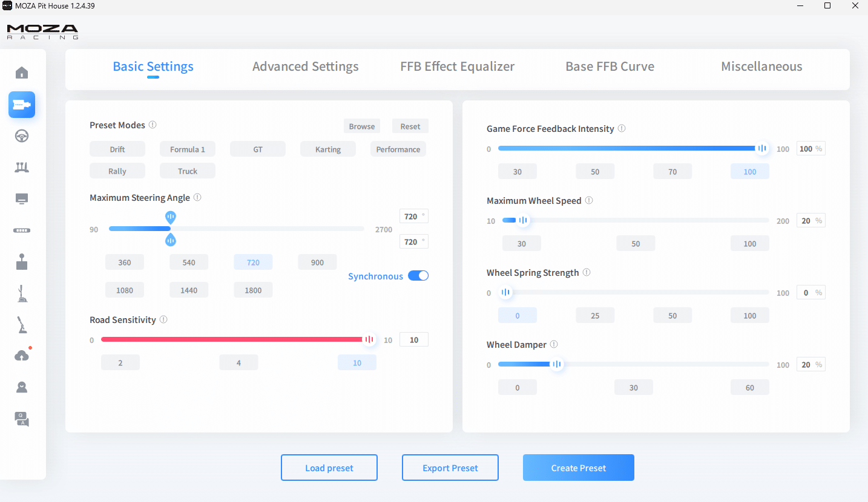
Task: Switch to the Advanced Settings tab
Action: point(305,67)
